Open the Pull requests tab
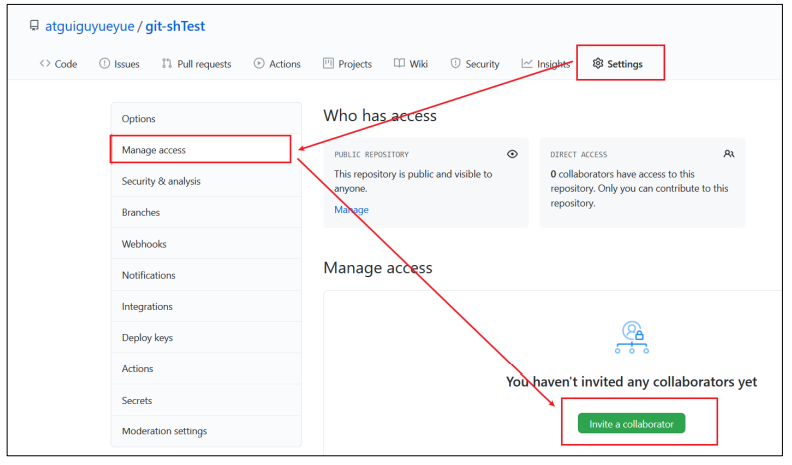Viewport: 792px width, 465px height. [x=196, y=64]
